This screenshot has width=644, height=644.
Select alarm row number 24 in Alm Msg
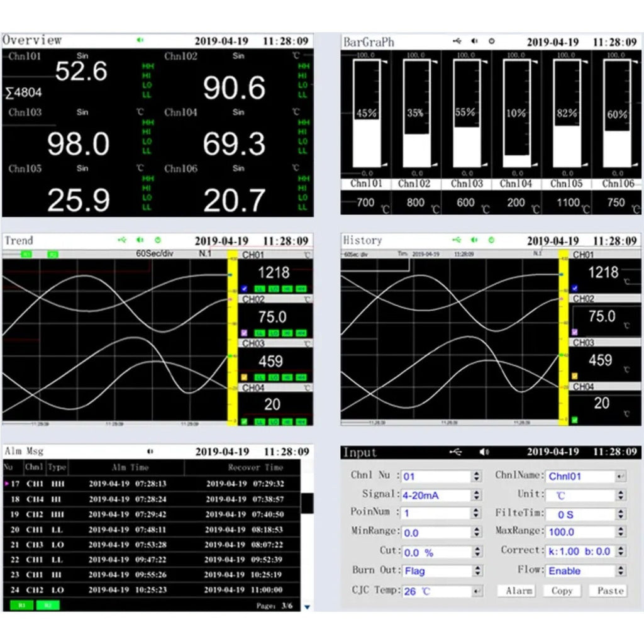(152, 590)
